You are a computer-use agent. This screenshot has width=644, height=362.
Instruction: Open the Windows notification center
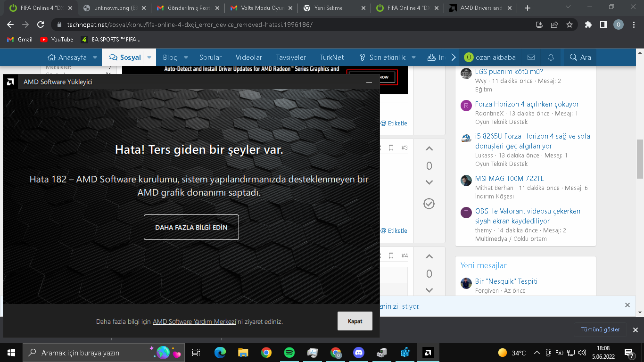pyautogui.click(x=629, y=353)
